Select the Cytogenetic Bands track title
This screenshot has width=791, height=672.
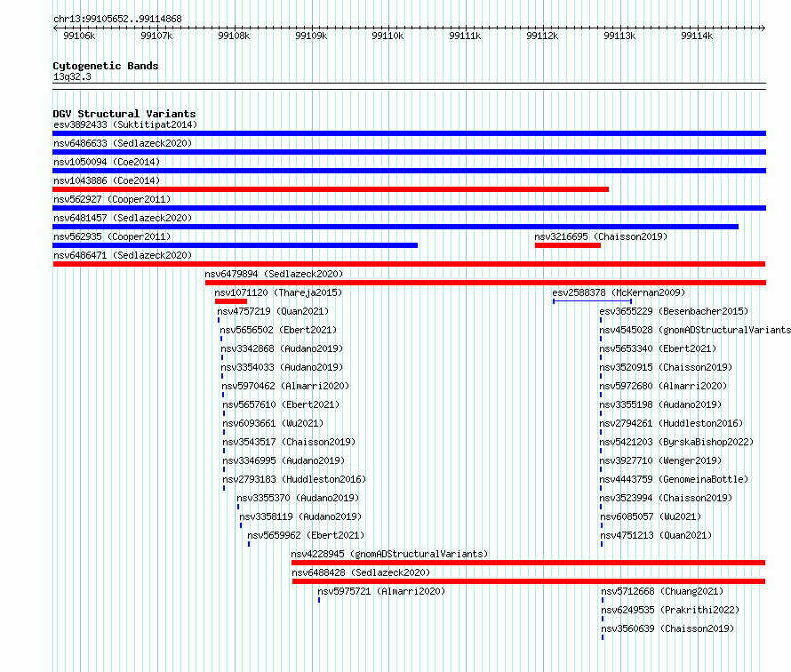pyautogui.click(x=106, y=66)
